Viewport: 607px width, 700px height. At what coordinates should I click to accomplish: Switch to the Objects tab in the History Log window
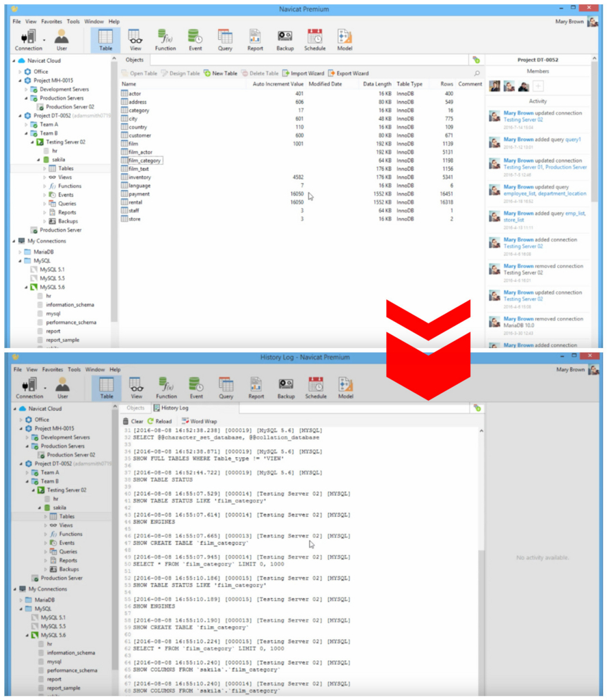[x=135, y=408]
